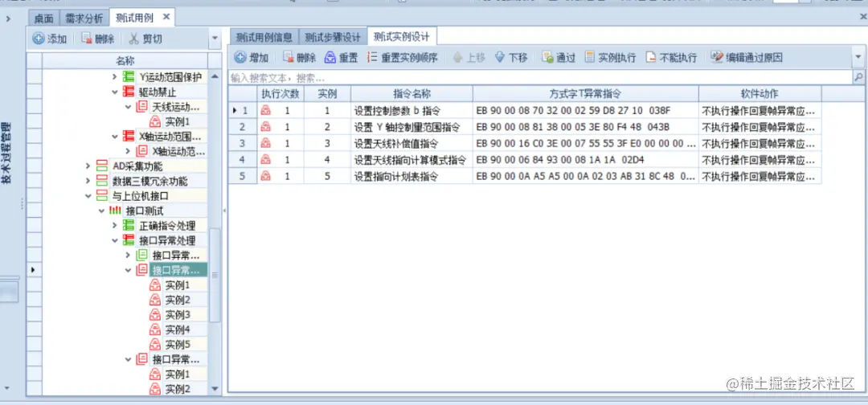Collapse the 驱动禁止 node
868x405 pixels.
click(x=115, y=92)
